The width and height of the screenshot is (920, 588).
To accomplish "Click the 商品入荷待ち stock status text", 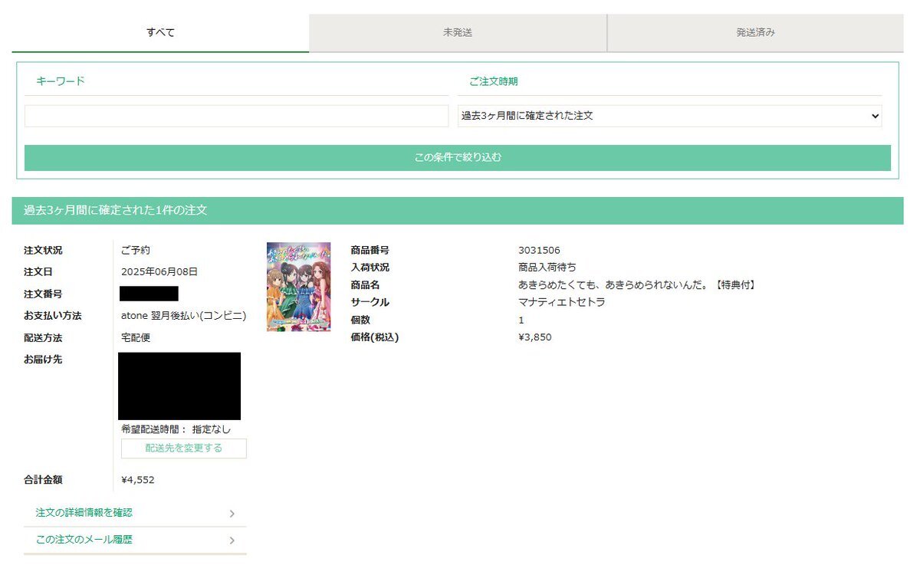I will (x=547, y=268).
